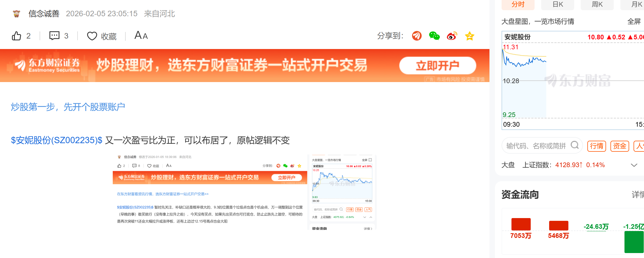Click the stock code search input field

[542, 145]
